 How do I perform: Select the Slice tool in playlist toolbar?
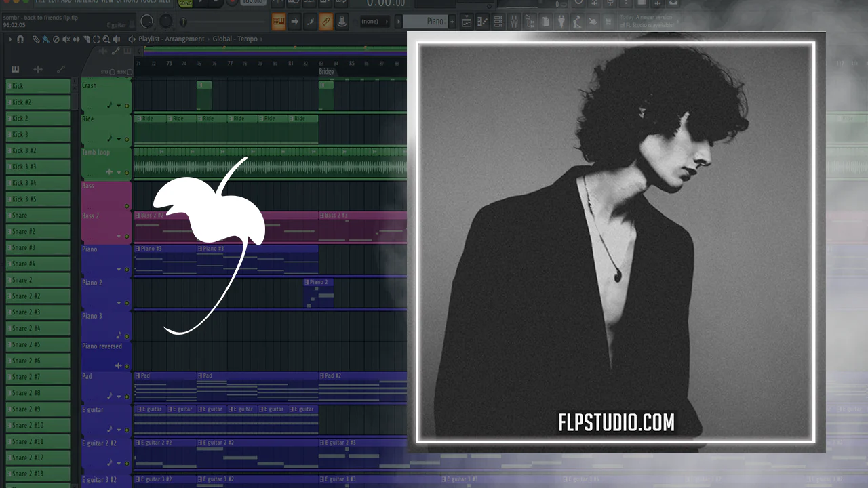pyautogui.click(x=86, y=39)
